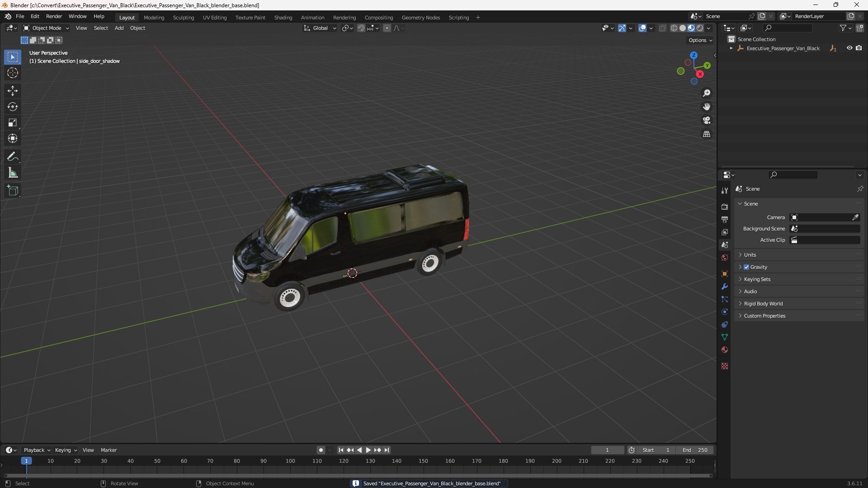Click the viewport zoom icon
Screen dimensions: 868x488
tap(707, 93)
